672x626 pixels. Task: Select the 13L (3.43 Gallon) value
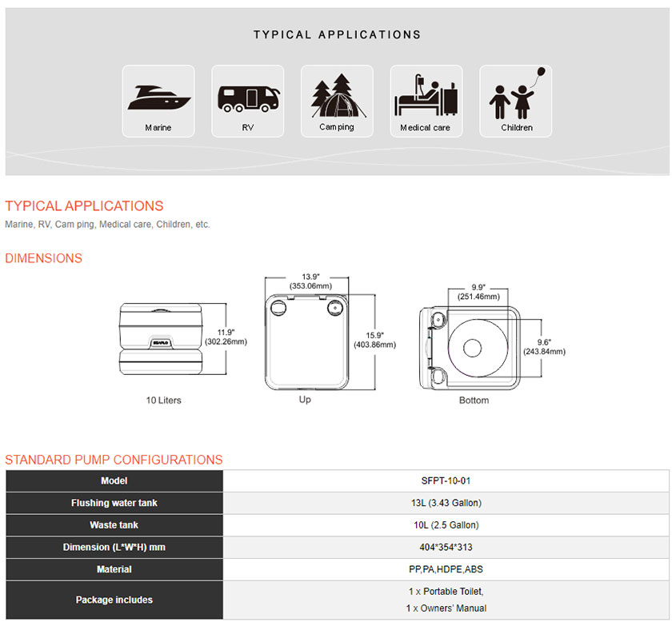pos(446,503)
